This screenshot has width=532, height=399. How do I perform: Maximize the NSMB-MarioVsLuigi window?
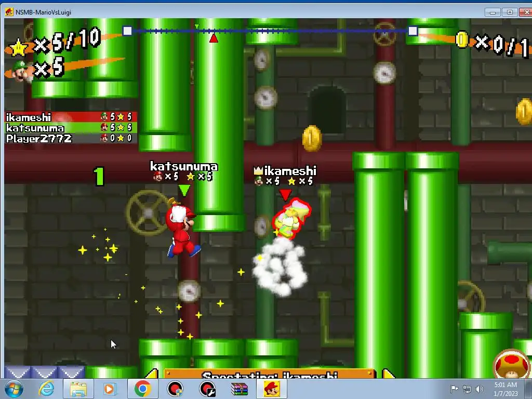pos(509,12)
